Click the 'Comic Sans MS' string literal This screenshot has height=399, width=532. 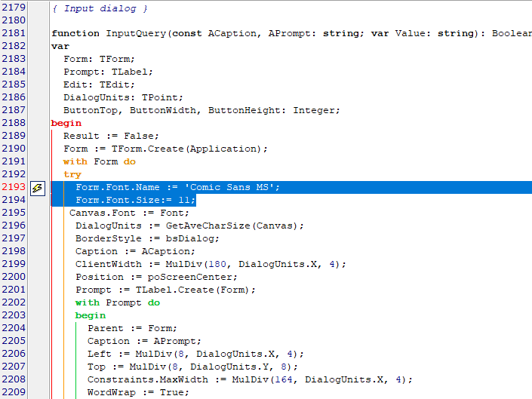pos(229,187)
